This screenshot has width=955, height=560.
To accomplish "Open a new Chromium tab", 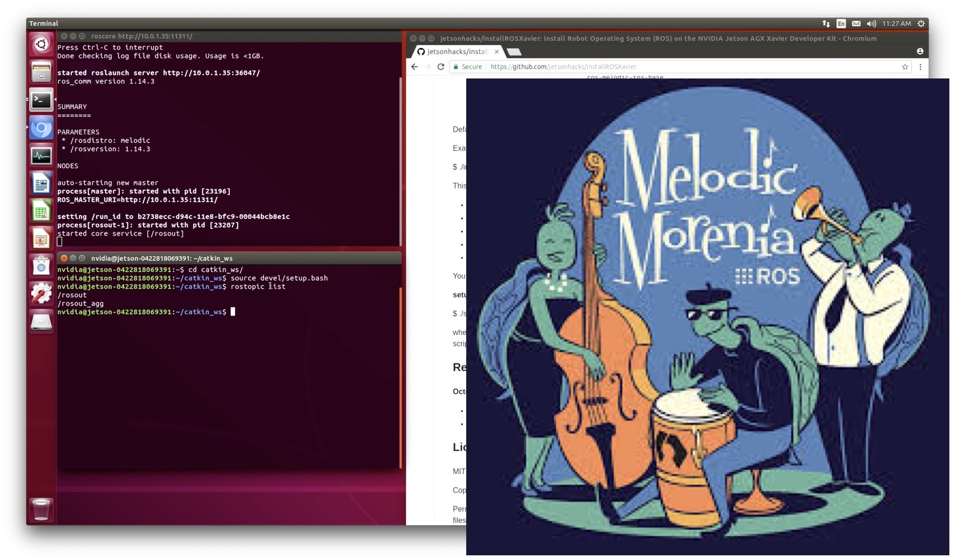I will (514, 52).
